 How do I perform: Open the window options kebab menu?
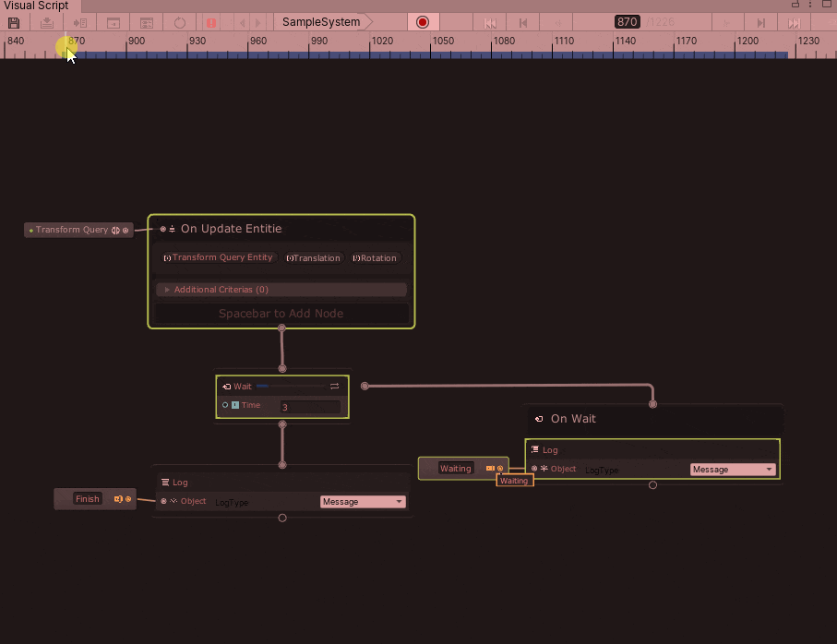pos(809,5)
